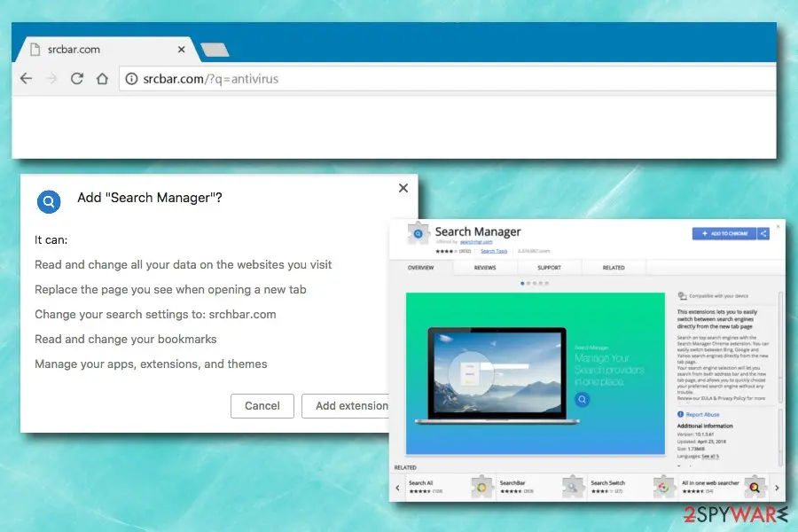Click the Search Manager magnifier icon in dialog
Screen dimensions: 798x532
pos(49,201)
